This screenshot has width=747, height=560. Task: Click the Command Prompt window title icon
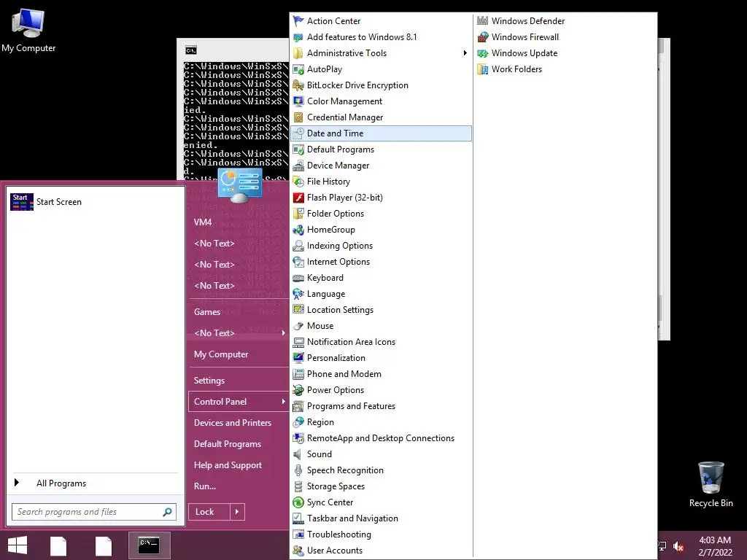[191, 50]
